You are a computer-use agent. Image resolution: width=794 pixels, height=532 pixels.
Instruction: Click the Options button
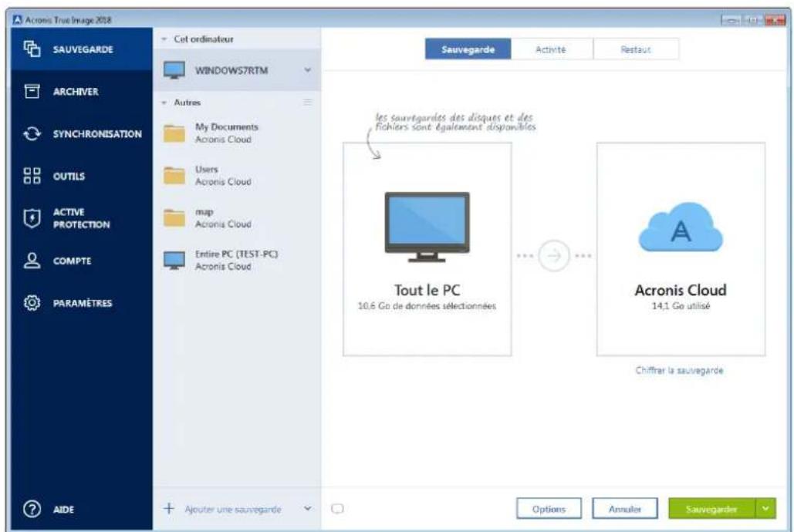tap(549, 509)
